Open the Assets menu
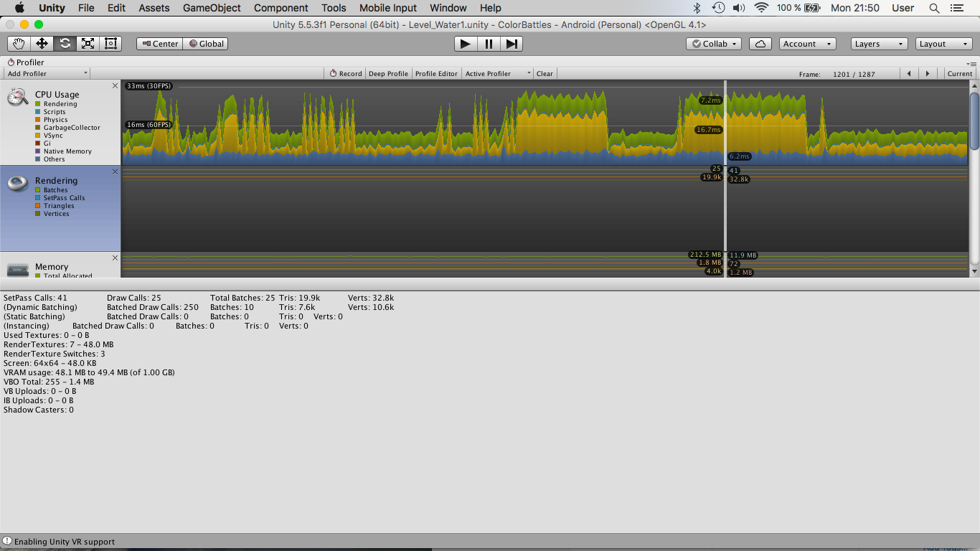The image size is (980, 551). [x=154, y=8]
